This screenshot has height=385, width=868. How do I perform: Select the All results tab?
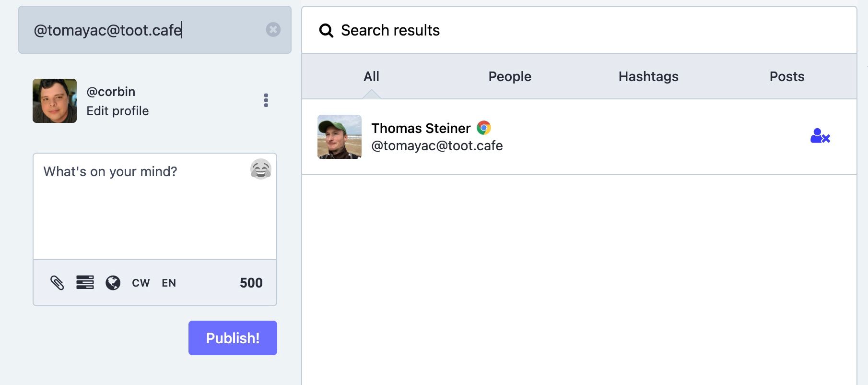[x=371, y=76]
